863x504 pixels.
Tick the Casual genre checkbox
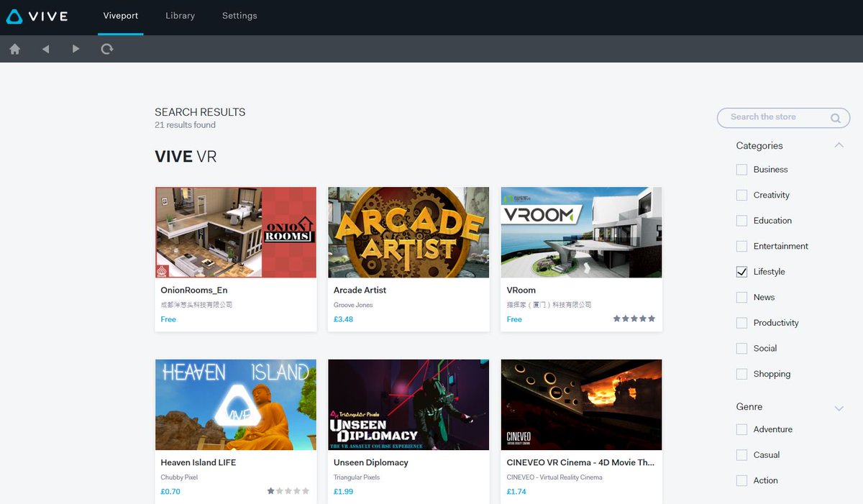tap(741, 455)
